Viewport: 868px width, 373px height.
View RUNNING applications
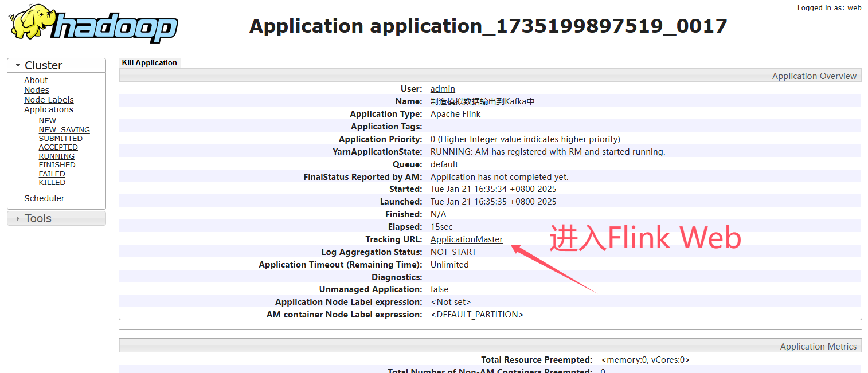pos(56,156)
